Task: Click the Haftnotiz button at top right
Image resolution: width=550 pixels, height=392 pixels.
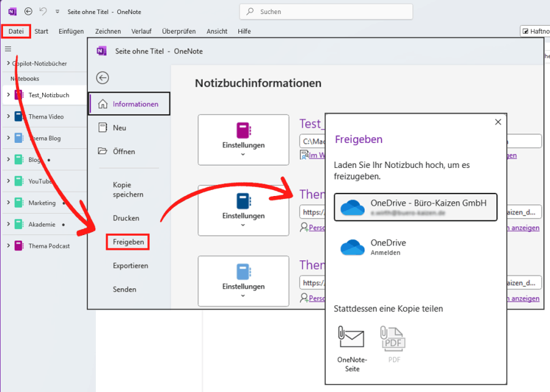Action: click(535, 31)
